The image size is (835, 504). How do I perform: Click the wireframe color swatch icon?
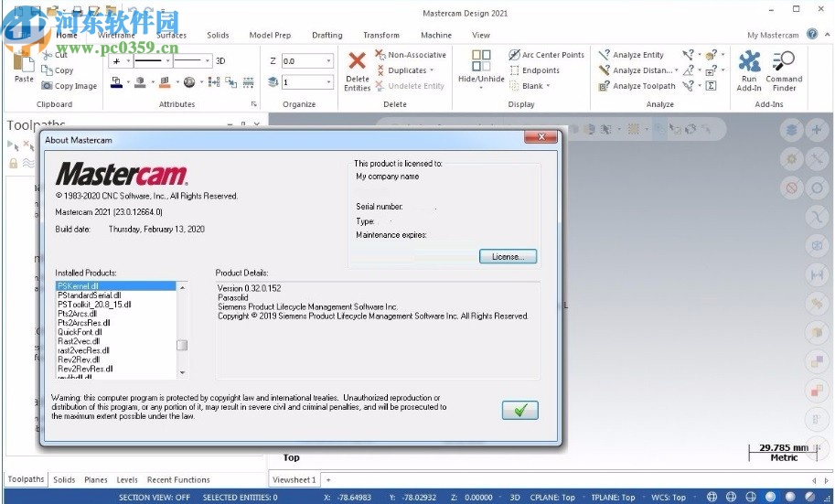117,82
